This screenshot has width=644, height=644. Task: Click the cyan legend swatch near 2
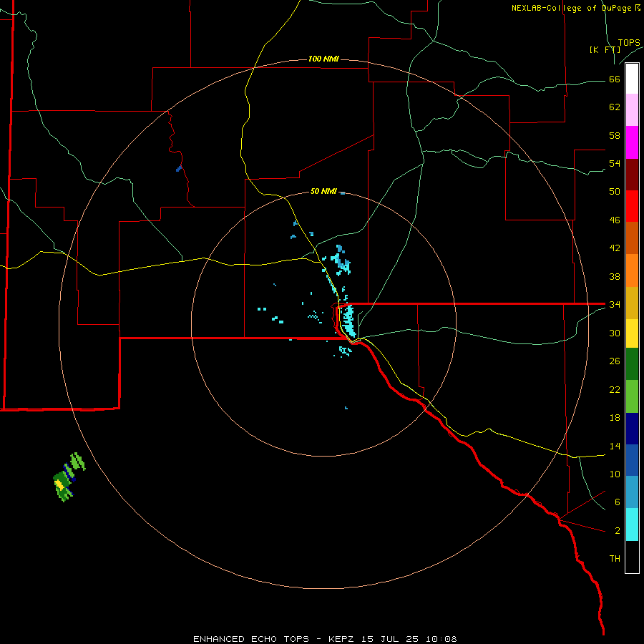[x=632, y=525]
